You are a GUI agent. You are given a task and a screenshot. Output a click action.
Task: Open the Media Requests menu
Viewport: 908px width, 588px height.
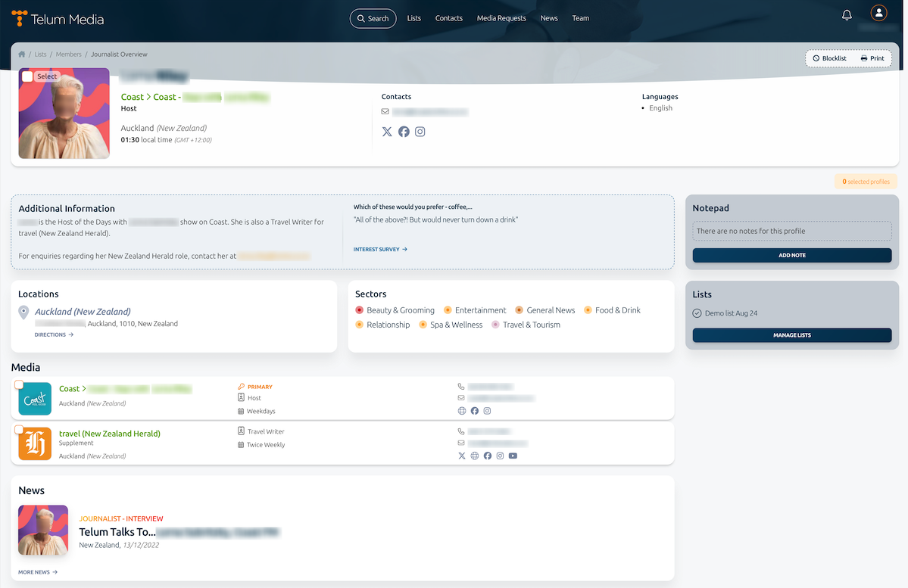point(501,18)
